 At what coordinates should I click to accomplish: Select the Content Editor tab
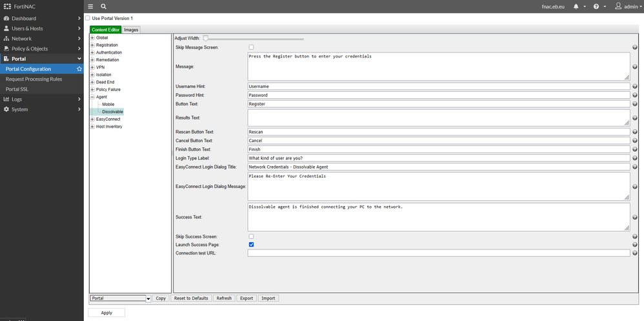[106, 30]
